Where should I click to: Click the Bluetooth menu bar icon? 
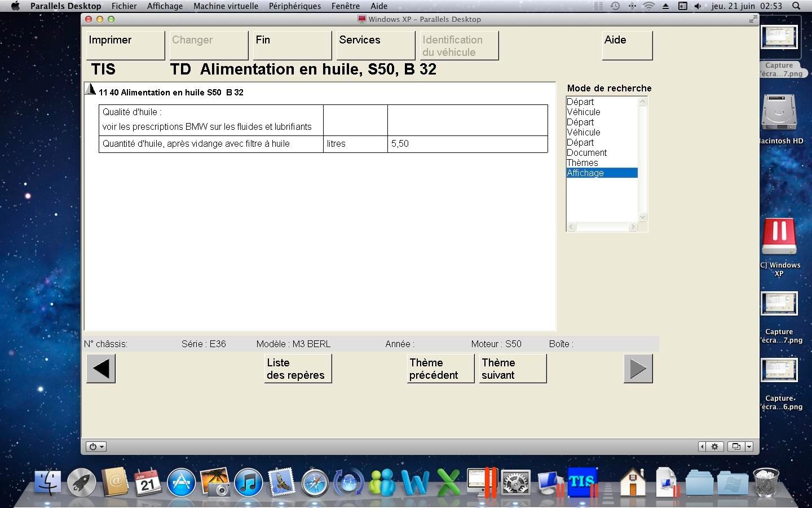(x=632, y=6)
